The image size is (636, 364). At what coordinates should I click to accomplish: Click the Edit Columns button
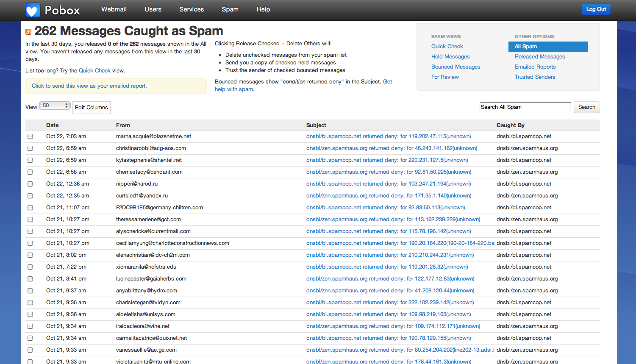coord(92,108)
